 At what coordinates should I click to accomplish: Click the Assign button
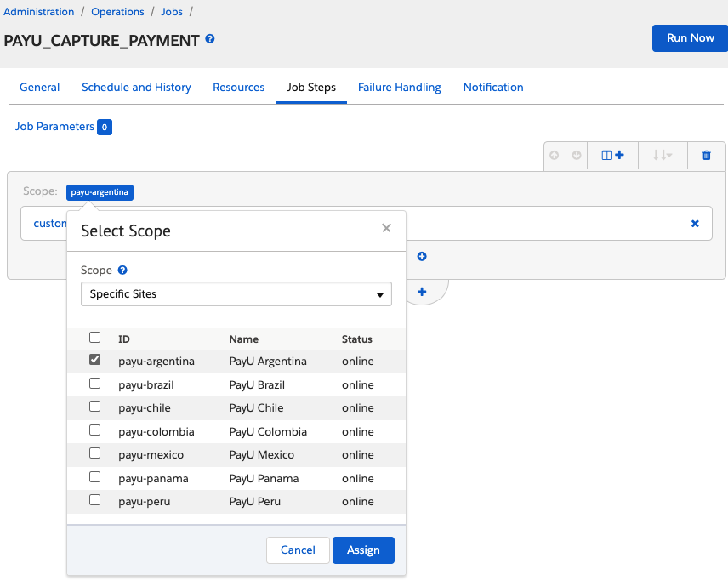(363, 550)
